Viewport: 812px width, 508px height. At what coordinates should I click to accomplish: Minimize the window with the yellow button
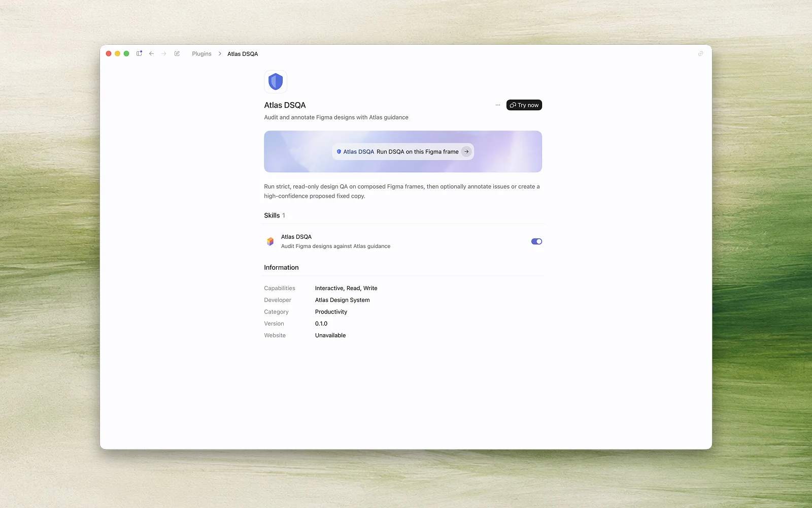pos(118,53)
